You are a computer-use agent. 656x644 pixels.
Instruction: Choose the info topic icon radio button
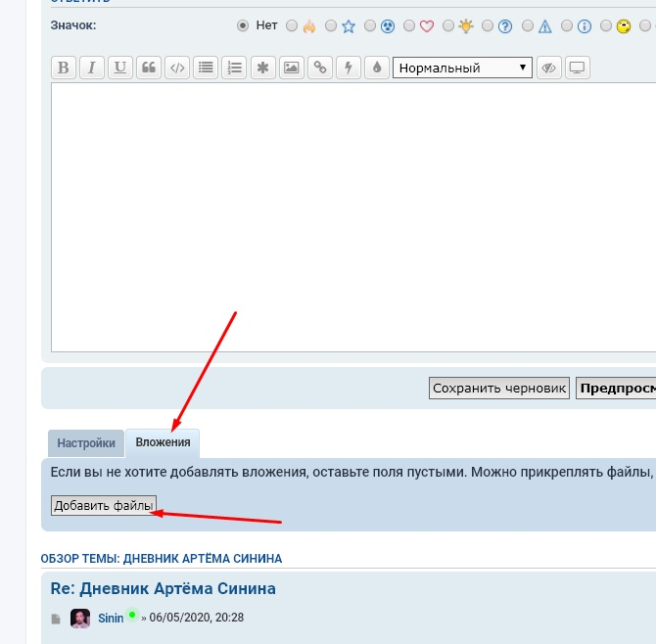(567, 25)
